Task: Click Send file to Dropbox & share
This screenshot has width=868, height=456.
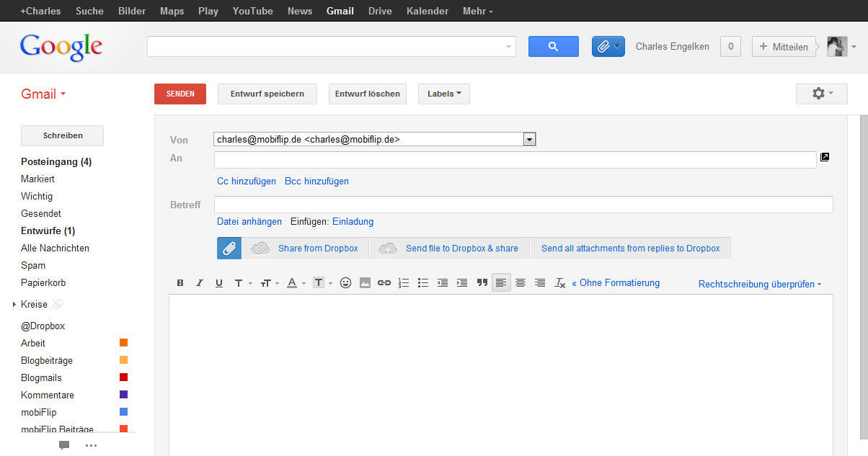Action: tap(450, 249)
